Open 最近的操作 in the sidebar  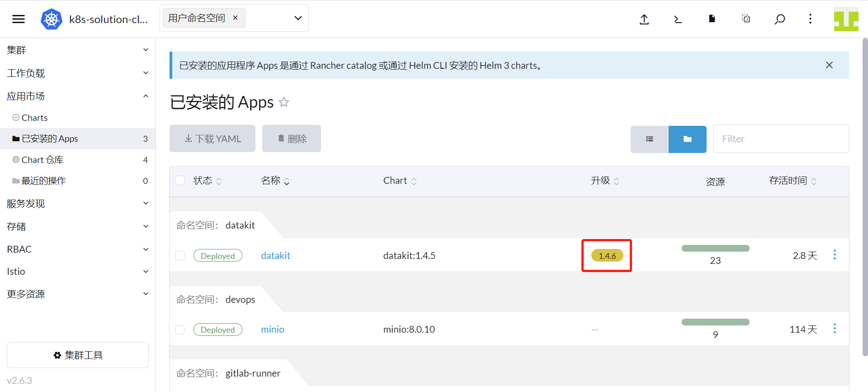(78, 181)
